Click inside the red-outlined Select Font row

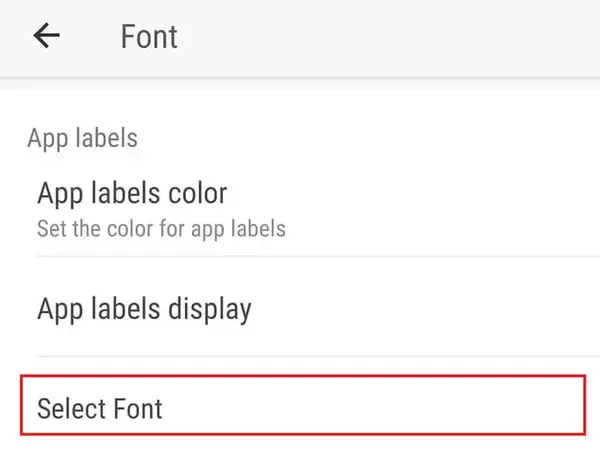click(300, 406)
